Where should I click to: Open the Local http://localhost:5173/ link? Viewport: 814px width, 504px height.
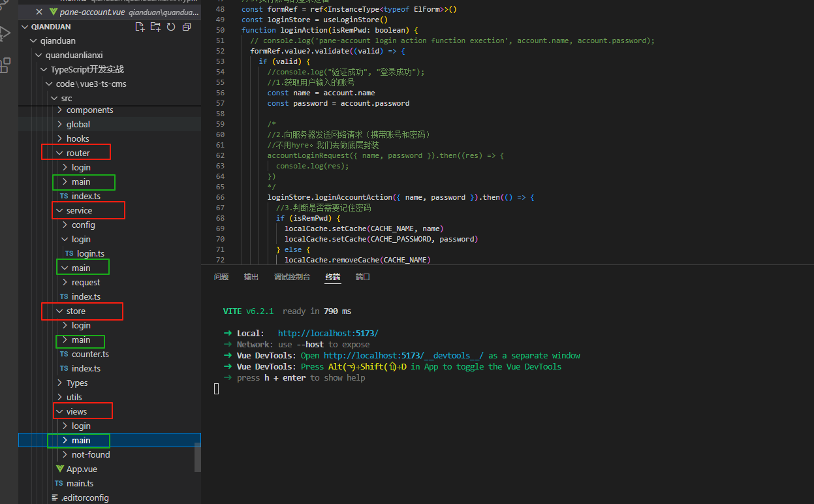(328, 333)
